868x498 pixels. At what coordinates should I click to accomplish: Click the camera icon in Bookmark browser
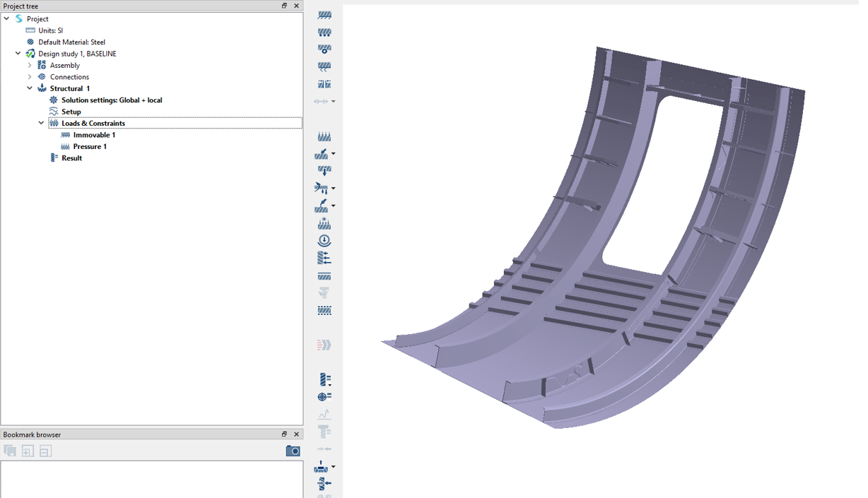click(x=293, y=451)
